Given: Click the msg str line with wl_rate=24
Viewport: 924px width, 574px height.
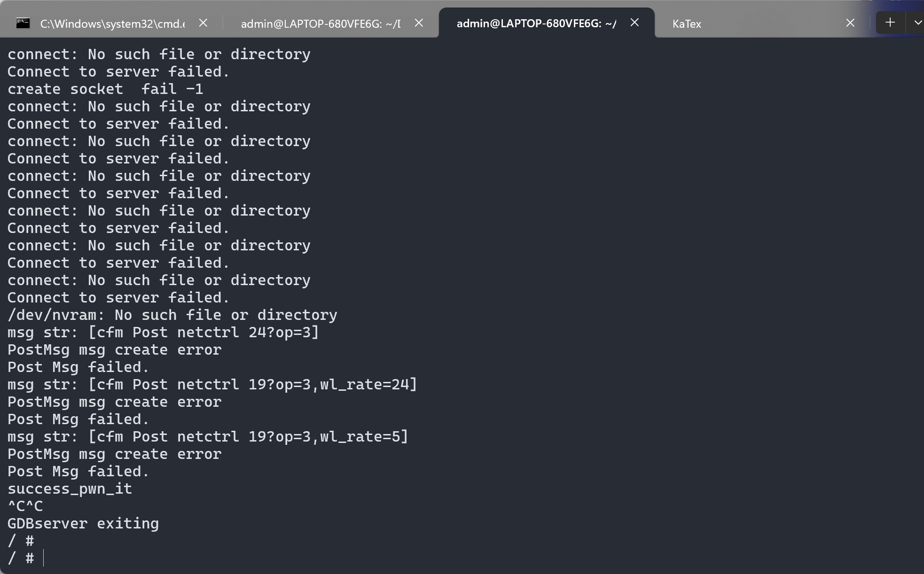Looking at the screenshot, I should (x=212, y=384).
